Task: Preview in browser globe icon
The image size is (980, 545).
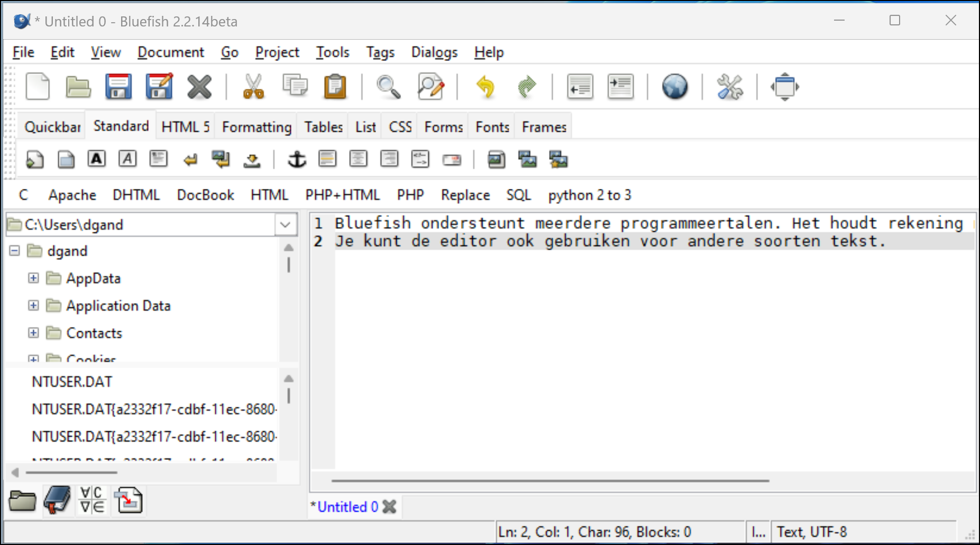Action: click(675, 87)
